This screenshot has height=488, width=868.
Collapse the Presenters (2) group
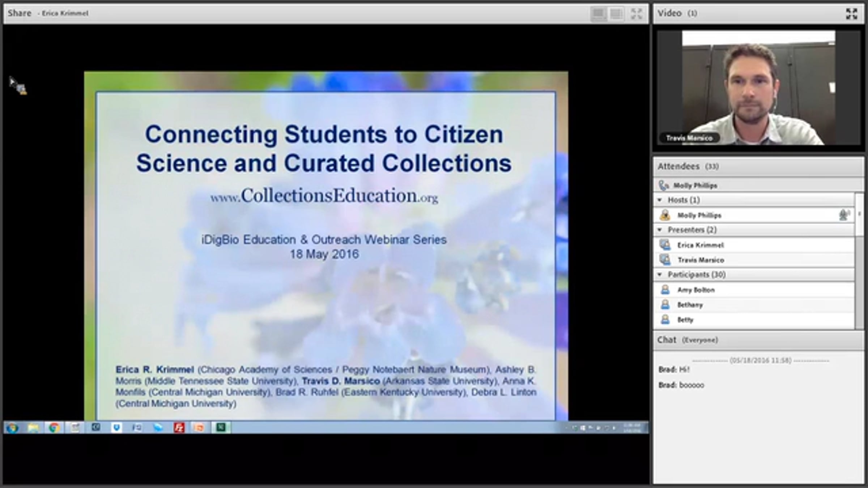(660, 230)
